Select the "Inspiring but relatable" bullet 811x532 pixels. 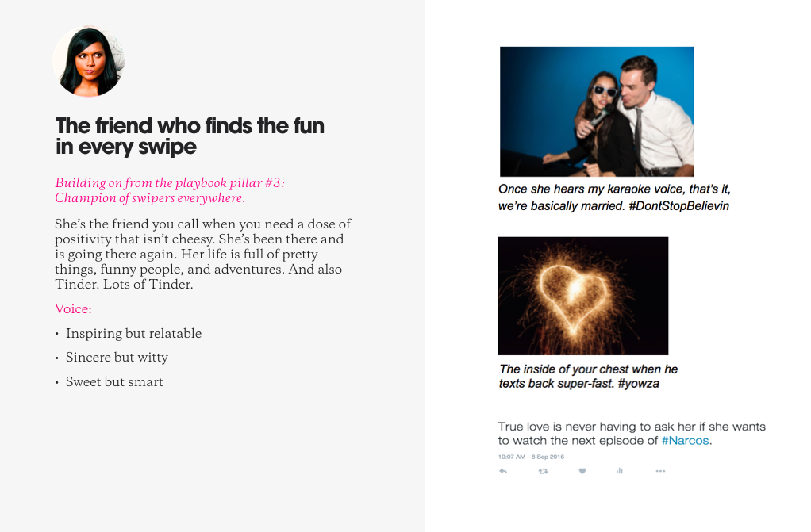coord(133,334)
